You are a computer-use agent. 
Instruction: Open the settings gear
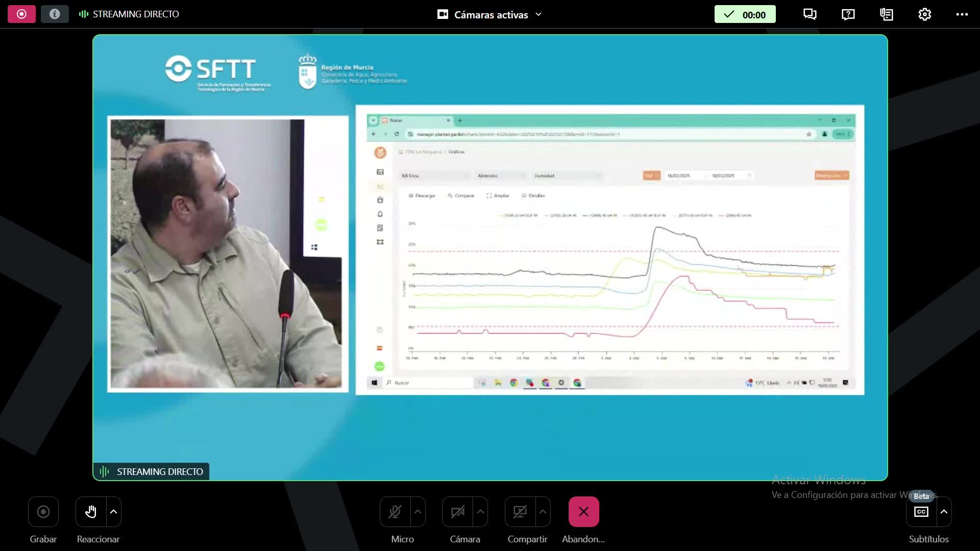tap(925, 14)
